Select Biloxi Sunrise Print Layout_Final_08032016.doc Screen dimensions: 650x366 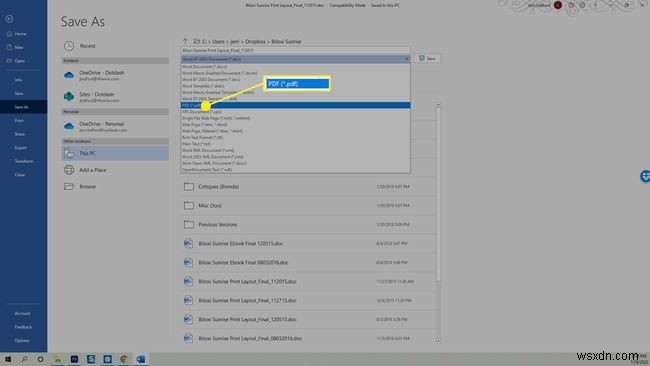click(x=308, y=338)
